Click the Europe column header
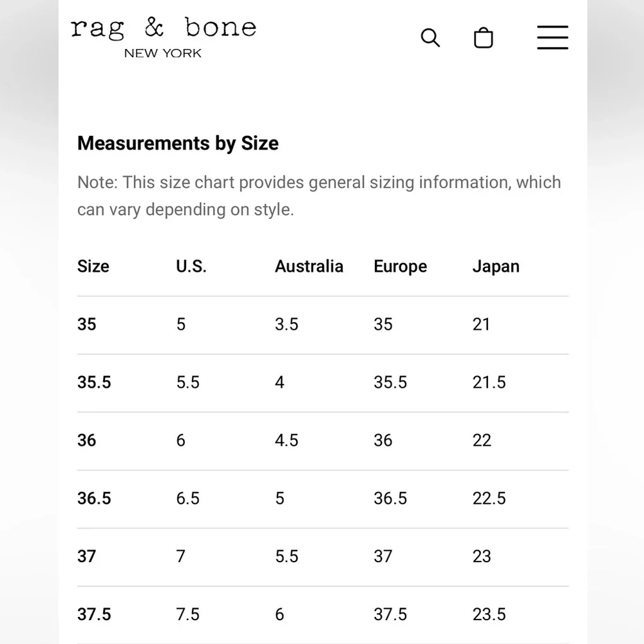The image size is (644, 644). tap(400, 267)
